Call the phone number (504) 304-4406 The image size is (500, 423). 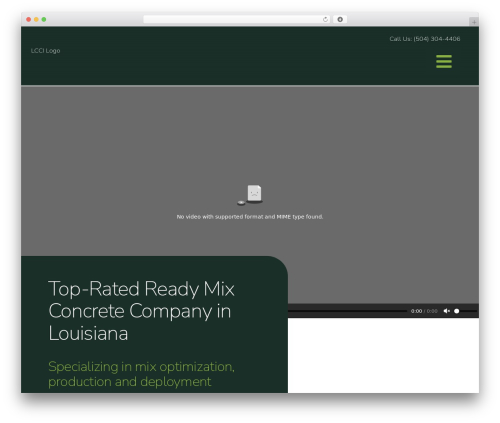[437, 39]
